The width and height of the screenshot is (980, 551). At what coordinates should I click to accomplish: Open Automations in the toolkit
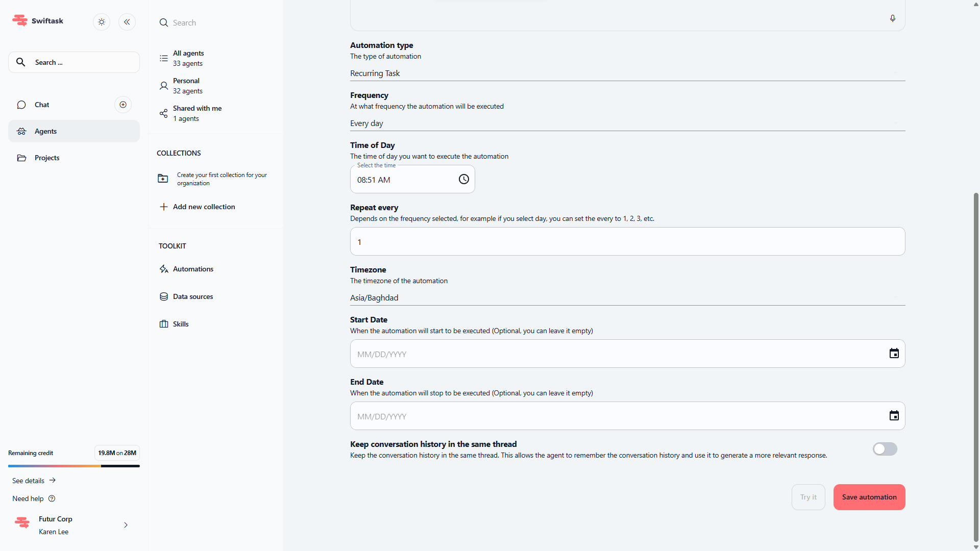pyautogui.click(x=193, y=269)
